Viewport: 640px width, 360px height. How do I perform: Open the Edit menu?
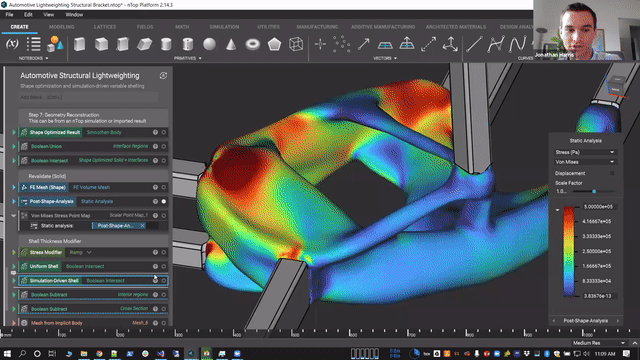click(x=28, y=14)
